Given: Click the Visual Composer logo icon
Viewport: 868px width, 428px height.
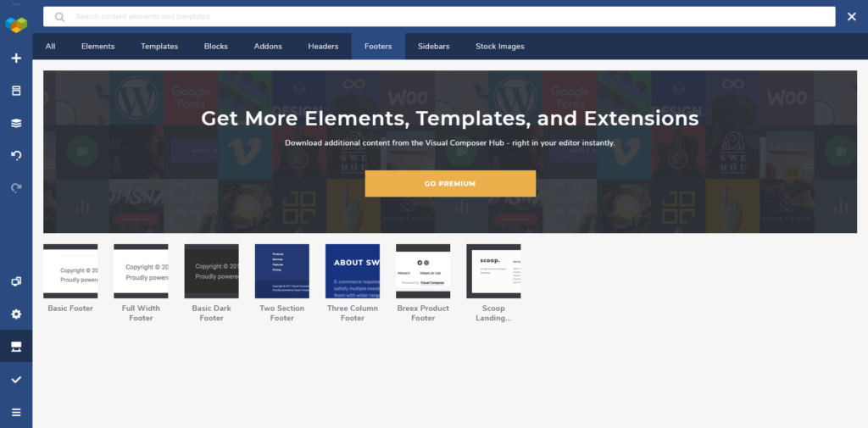Looking at the screenshot, I should pyautogui.click(x=16, y=25).
